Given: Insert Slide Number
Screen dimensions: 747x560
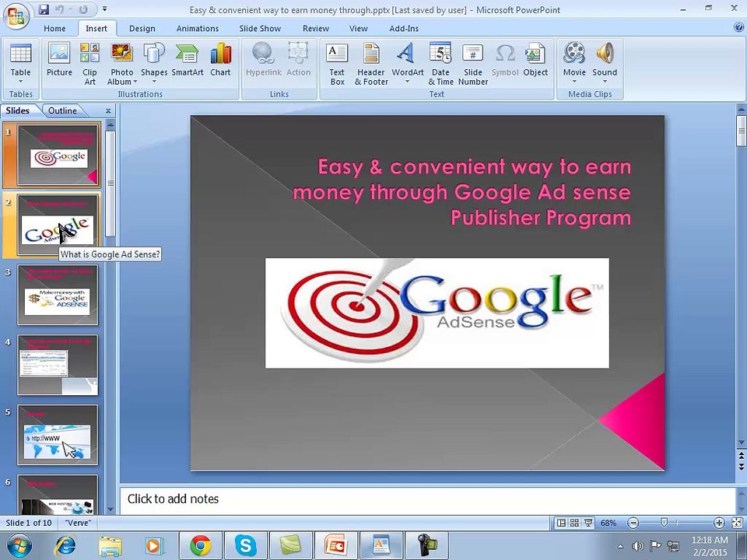Looking at the screenshot, I should (x=473, y=64).
